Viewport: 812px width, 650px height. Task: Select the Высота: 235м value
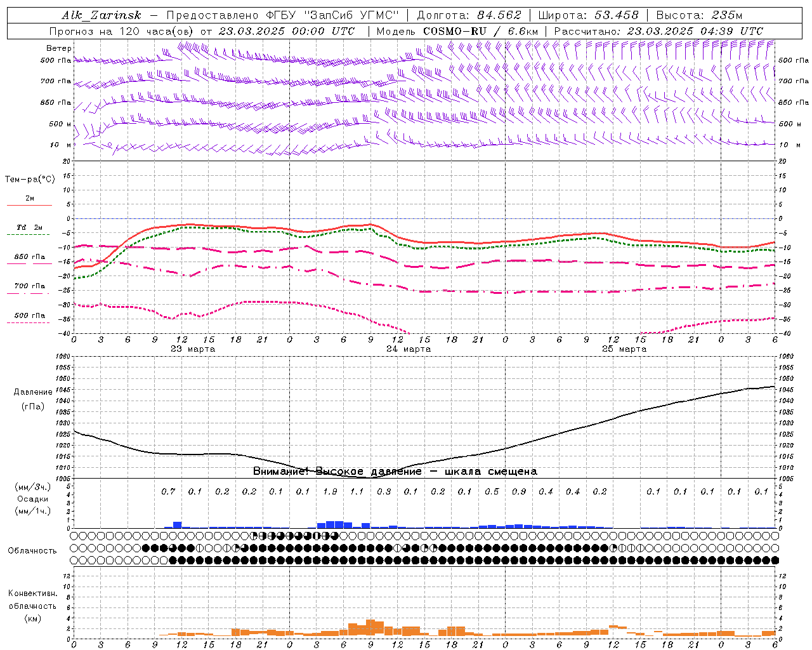pos(699,15)
